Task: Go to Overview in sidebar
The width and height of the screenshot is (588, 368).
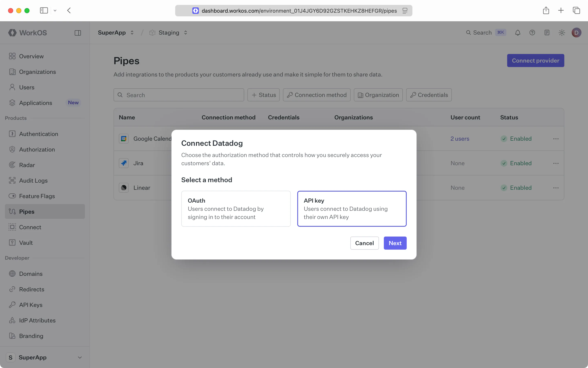Action: (x=45, y=56)
